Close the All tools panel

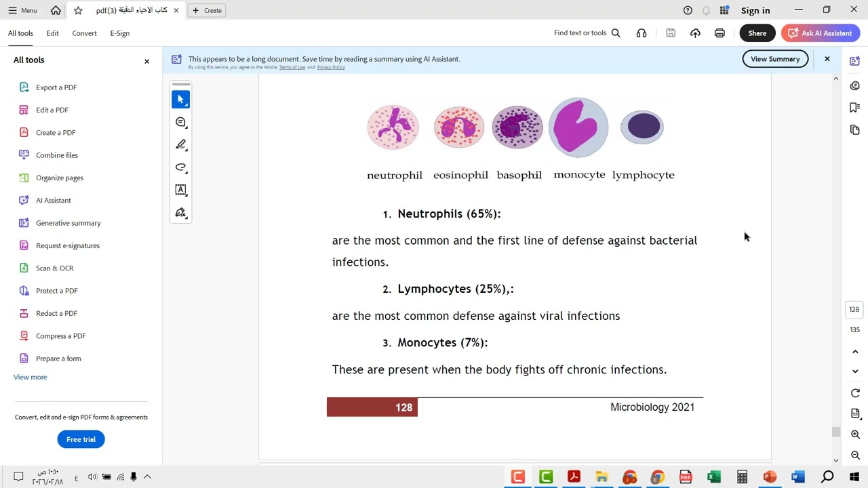point(146,61)
